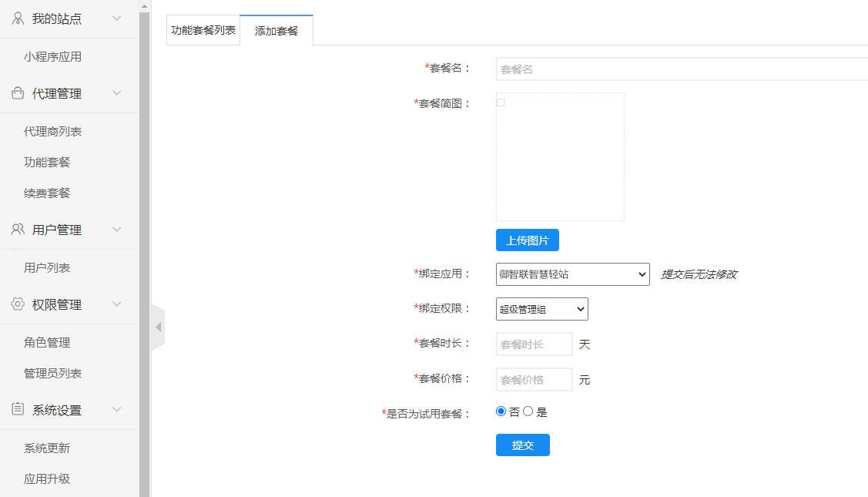Open 代理商列表 in the sidebar
The width and height of the screenshot is (868, 497).
pyautogui.click(x=52, y=132)
